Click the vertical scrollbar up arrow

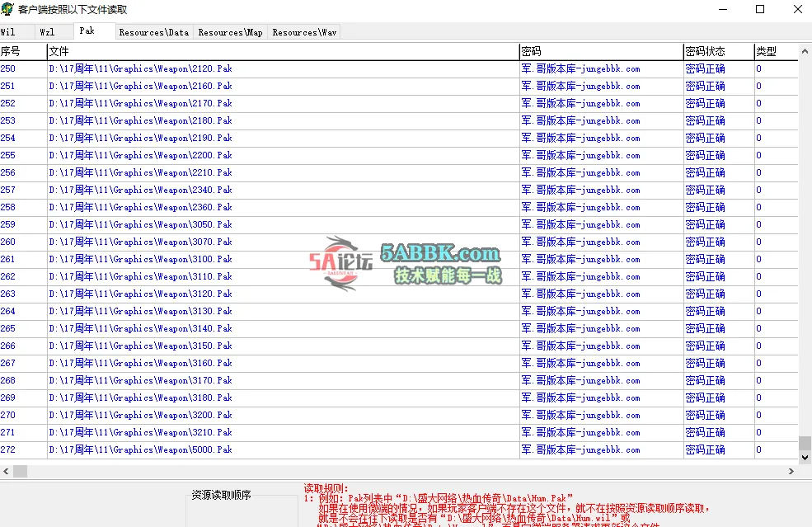(805, 51)
